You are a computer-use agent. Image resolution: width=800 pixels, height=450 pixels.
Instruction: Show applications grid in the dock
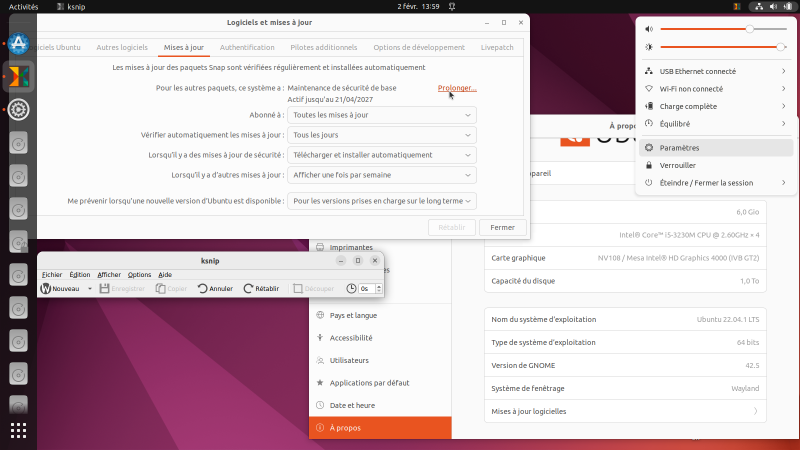pyautogui.click(x=18, y=430)
